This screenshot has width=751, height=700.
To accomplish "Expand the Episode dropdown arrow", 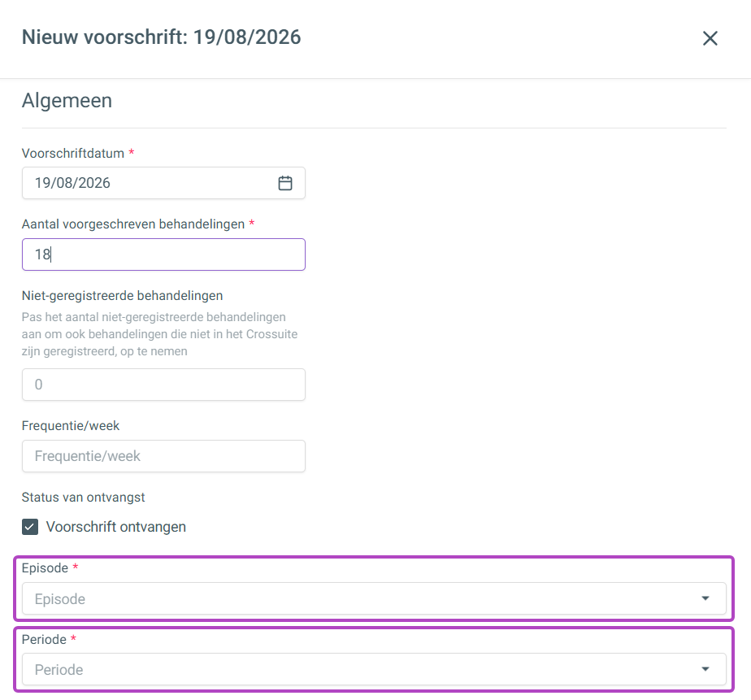I will (705, 598).
